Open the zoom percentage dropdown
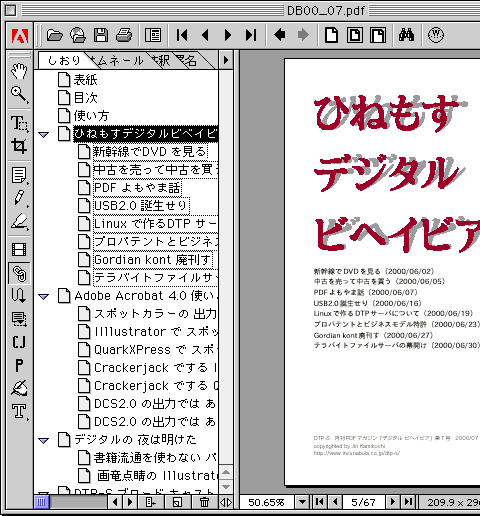The image size is (480, 516). (302, 502)
